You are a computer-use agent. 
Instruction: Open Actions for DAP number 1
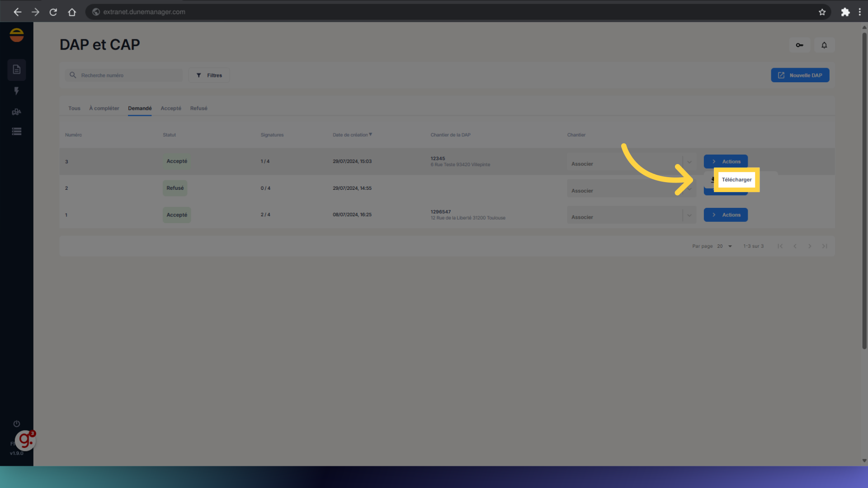coord(726,215)
